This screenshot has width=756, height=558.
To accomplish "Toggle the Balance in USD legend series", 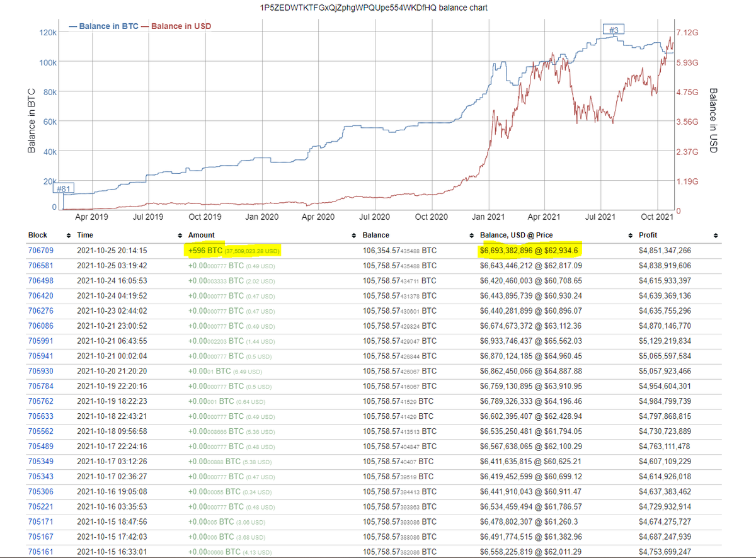I will [x=178, y=26].
